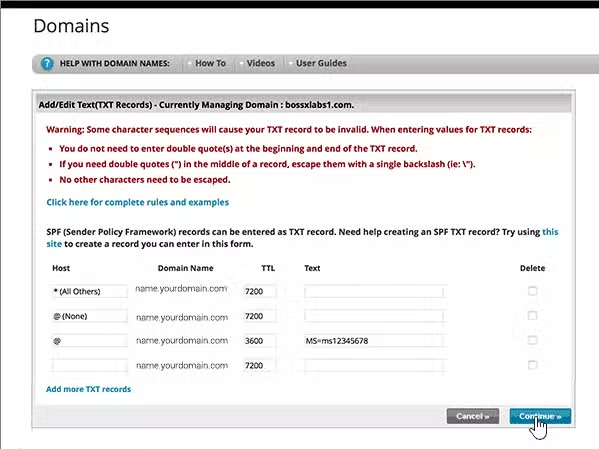Click the TTL field in the last row
Screen dimensions: 599x449
pos(259,366)
